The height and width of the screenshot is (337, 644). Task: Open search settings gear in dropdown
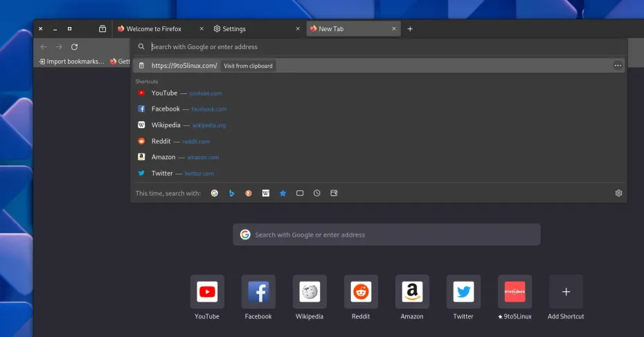point(618,193)
